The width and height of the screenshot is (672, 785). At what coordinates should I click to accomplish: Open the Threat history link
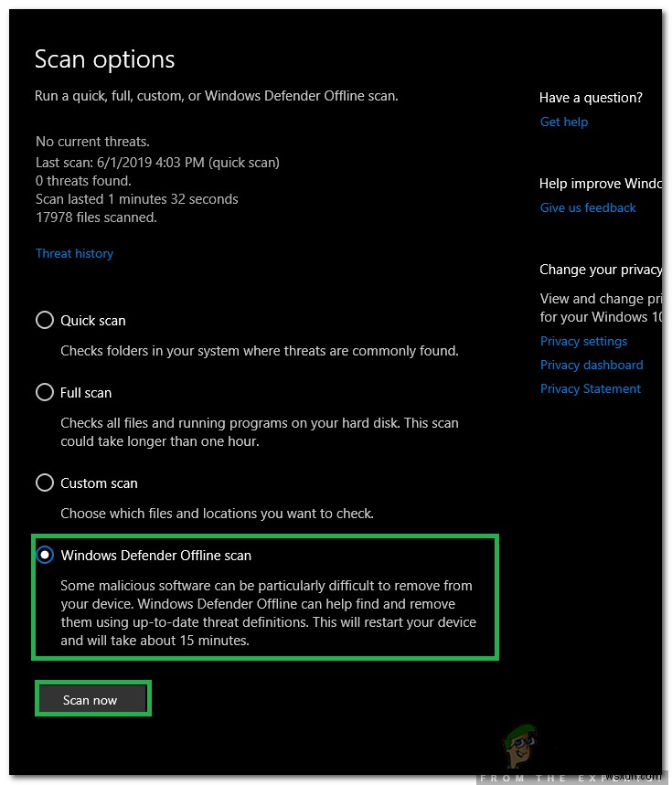74,253
